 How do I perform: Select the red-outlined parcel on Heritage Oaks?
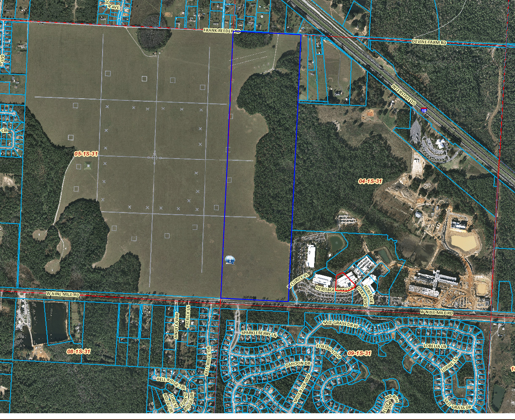(345, 280)
